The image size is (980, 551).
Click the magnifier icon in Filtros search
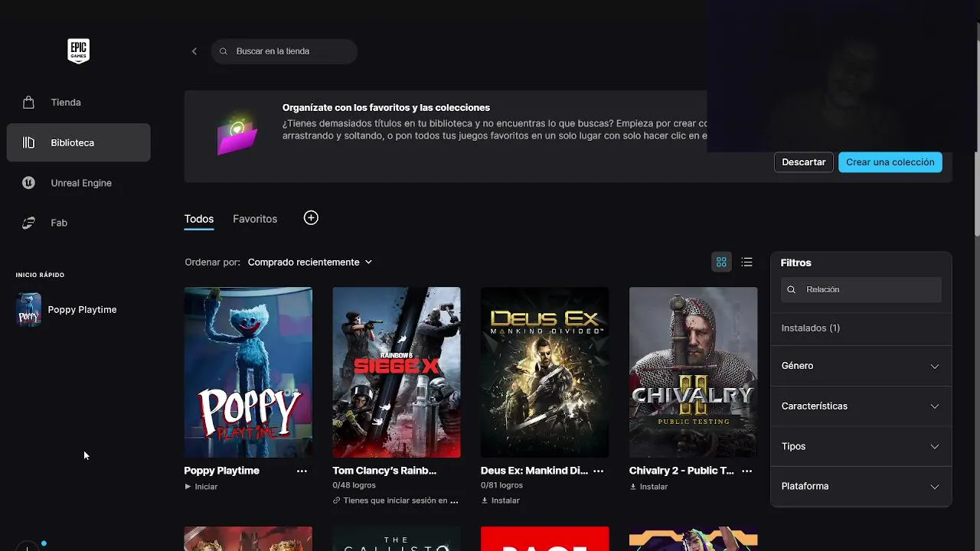point(792,290)
